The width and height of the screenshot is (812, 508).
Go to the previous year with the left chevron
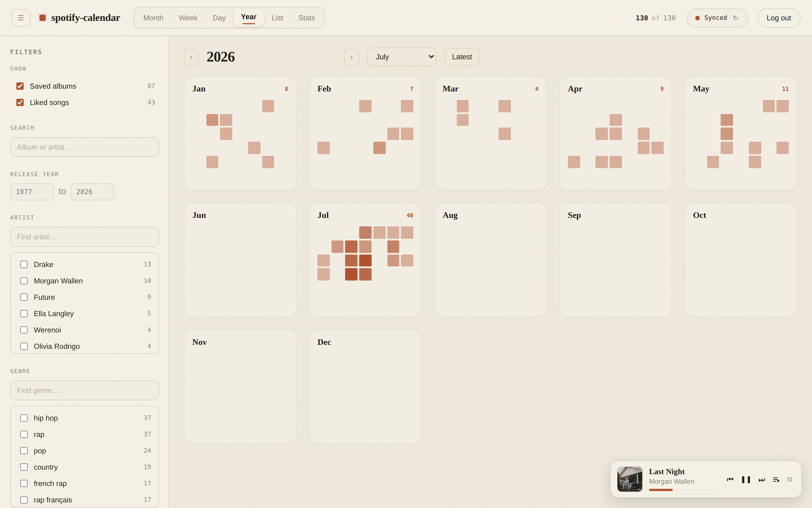coord(191,57)
